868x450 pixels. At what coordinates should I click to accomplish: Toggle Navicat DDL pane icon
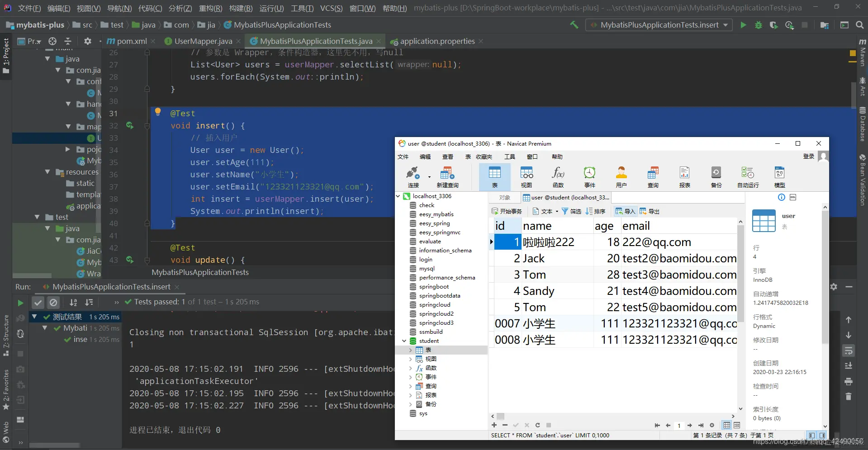793,197
